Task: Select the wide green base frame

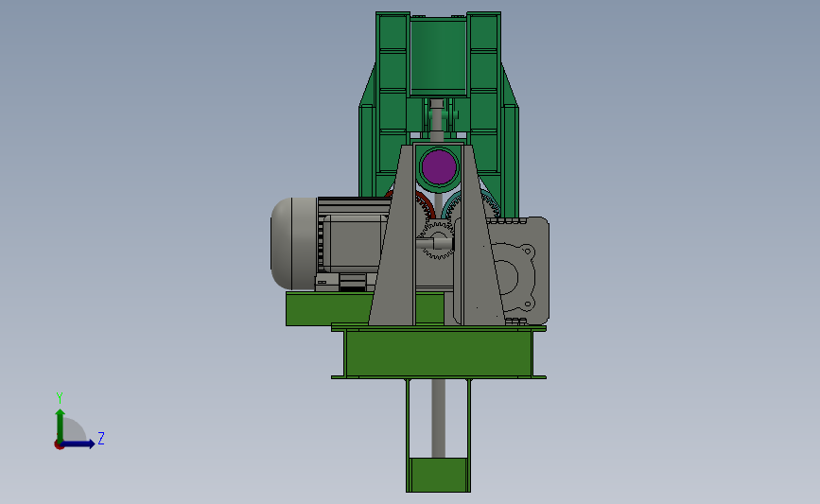Action: pos(439,352)
